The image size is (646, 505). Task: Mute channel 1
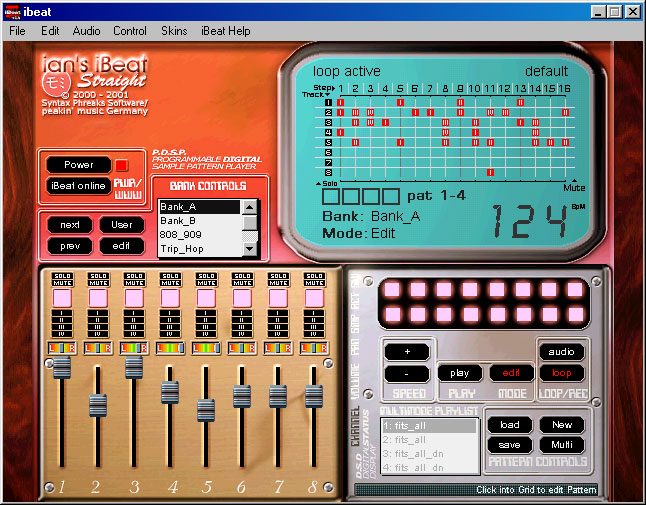coord(63,283)
